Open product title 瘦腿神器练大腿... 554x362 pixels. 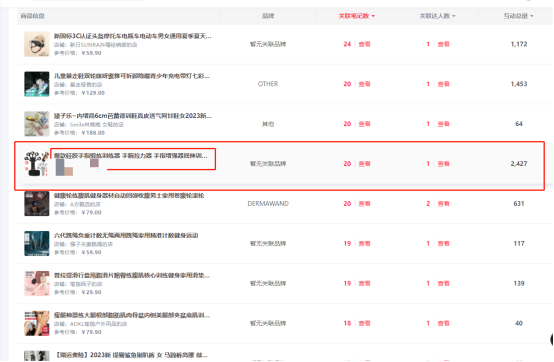(x=131, y=315)
